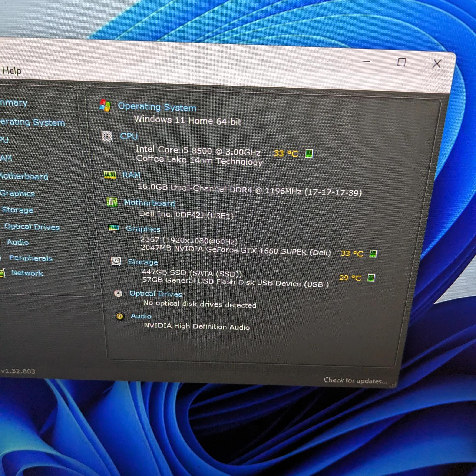The width and height of the screenshot is (476, 476).
Task: Click the "57GB General USB Flash Disk" line
Action: pos(235,282)
